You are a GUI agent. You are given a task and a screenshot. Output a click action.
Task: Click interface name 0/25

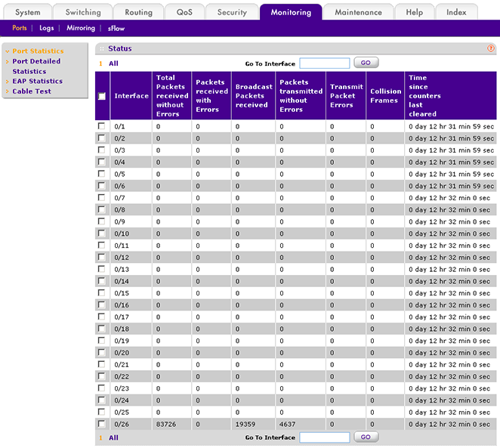tap(122, 412)
